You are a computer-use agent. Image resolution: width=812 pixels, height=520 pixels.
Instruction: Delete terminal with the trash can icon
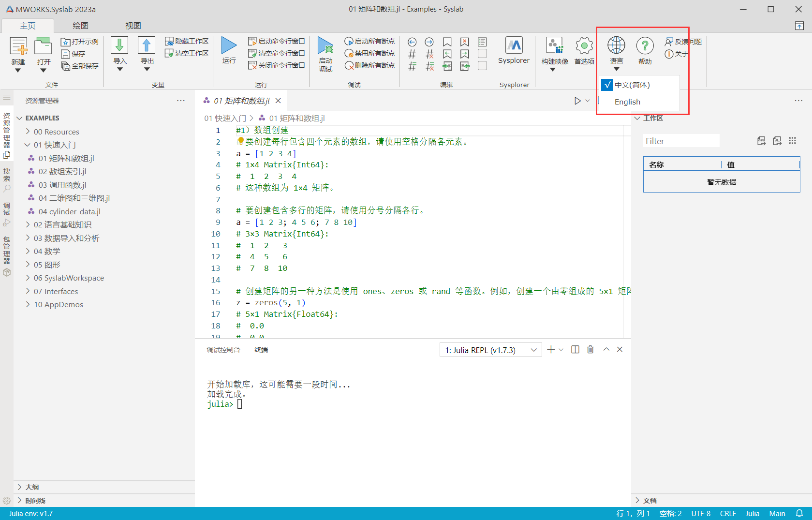591,349
